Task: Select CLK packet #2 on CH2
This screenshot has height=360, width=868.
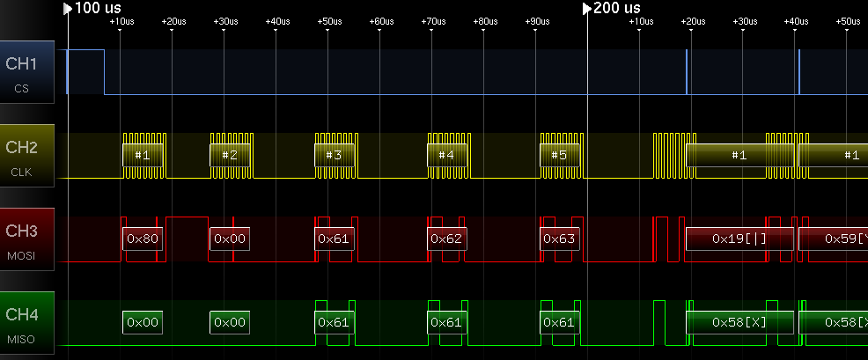Action: pyautogui.click(x=230, y=155)
